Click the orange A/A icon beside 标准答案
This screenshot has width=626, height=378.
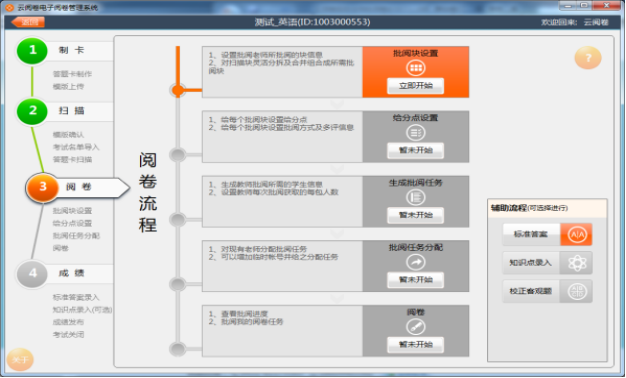pyautogui.click(x=576, y=234)
